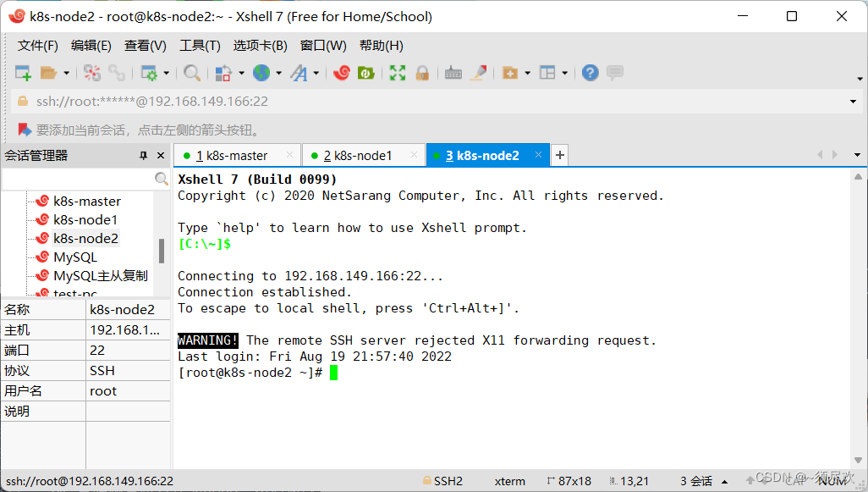Toggle the full screen toolbar icon
This screenshot has height=492, width=868.
point(398,73)
